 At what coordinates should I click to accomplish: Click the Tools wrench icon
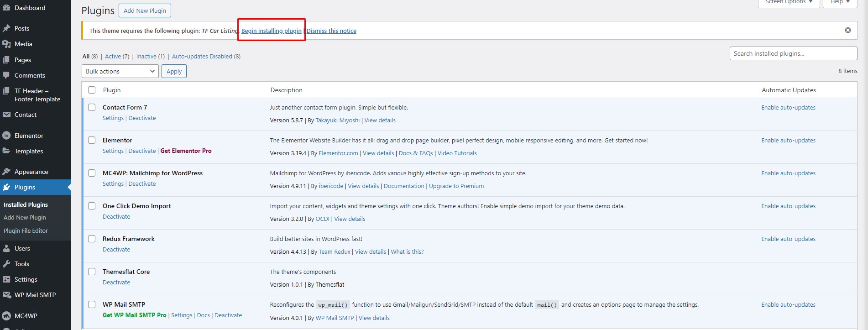click(x=6, y=264)
